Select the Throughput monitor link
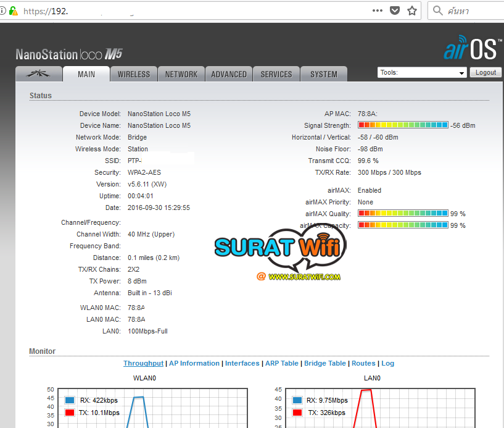The image size is (504, 428). point(143,363)
